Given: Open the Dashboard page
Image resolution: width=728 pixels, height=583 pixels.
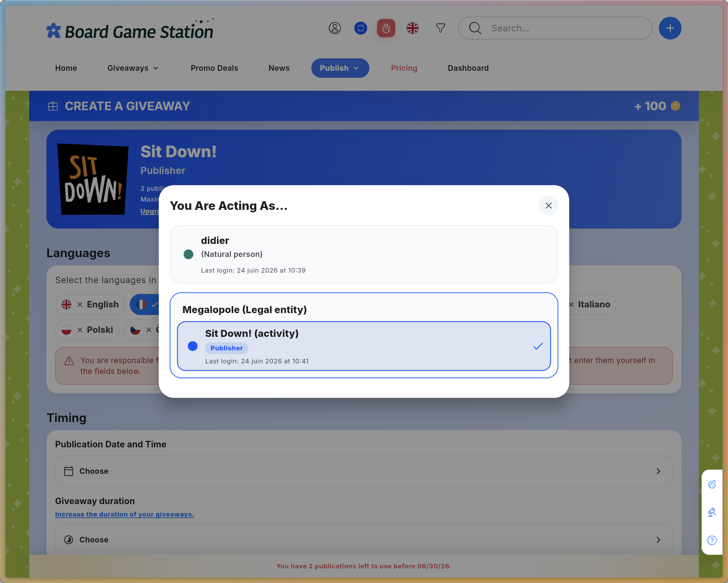Looking at the screenshot, I should 468,68.
